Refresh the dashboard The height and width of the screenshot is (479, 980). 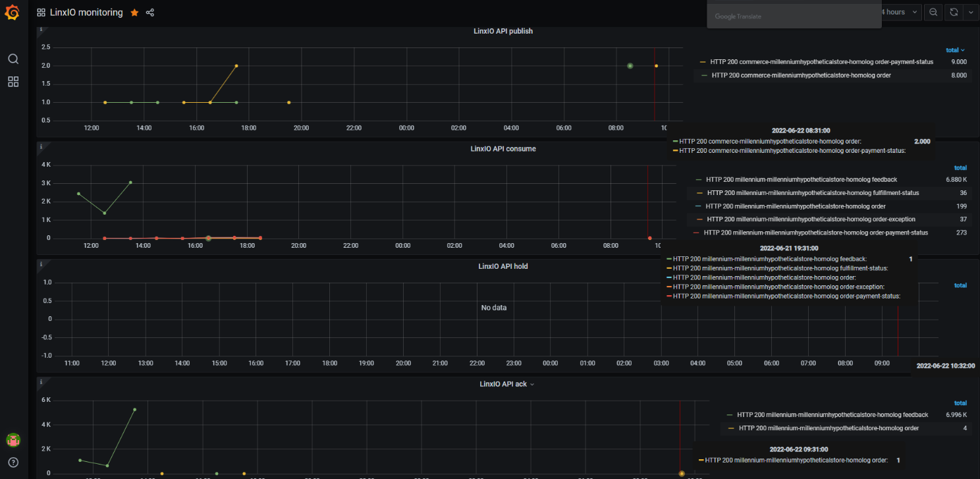[953, 13]
